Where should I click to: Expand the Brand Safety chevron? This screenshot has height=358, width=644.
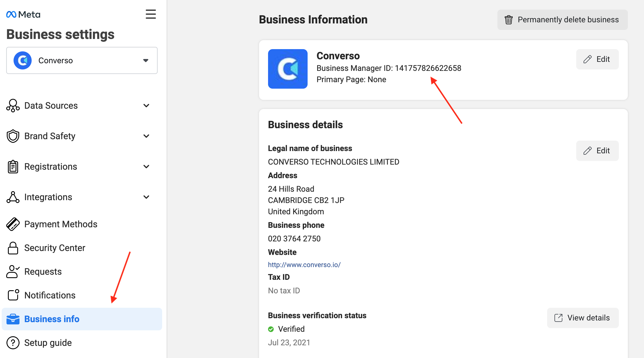pos(146,136)
